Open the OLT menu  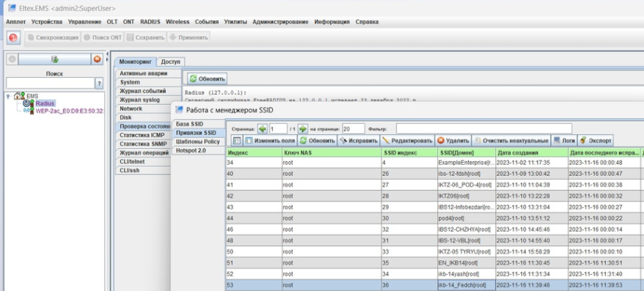point(112,22)
